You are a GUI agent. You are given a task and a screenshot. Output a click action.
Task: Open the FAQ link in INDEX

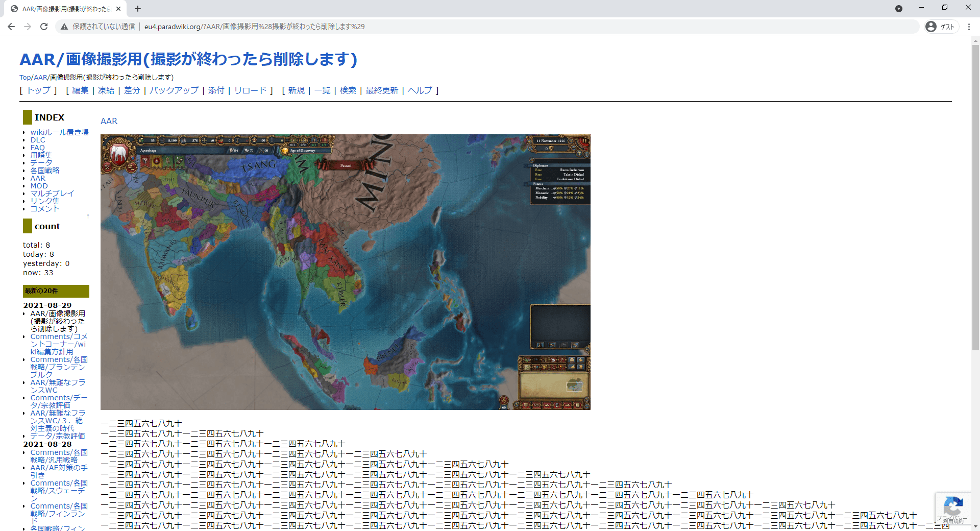[x=37, y=148]
